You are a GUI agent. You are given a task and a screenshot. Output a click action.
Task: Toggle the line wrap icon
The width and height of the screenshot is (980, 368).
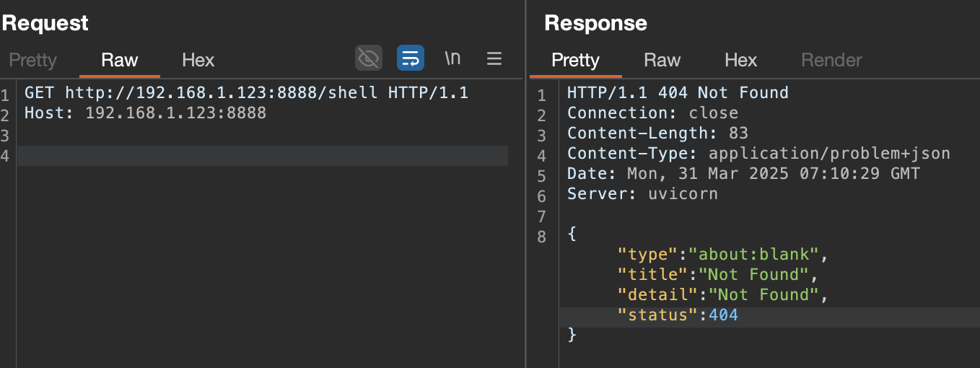pos(411,58)
